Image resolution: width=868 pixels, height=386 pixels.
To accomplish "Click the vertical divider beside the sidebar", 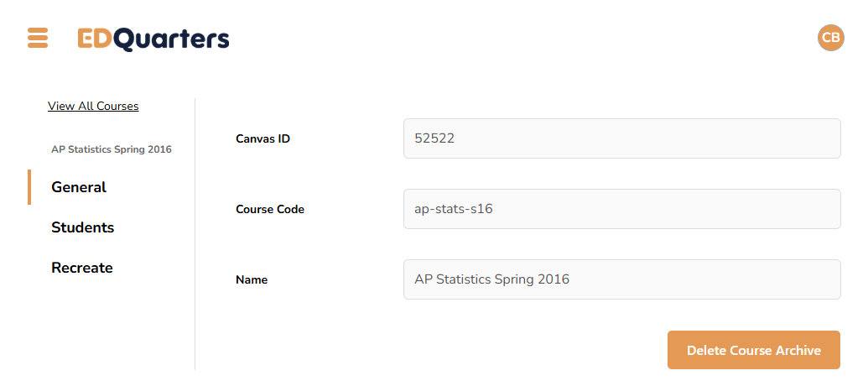I will 195,235.
